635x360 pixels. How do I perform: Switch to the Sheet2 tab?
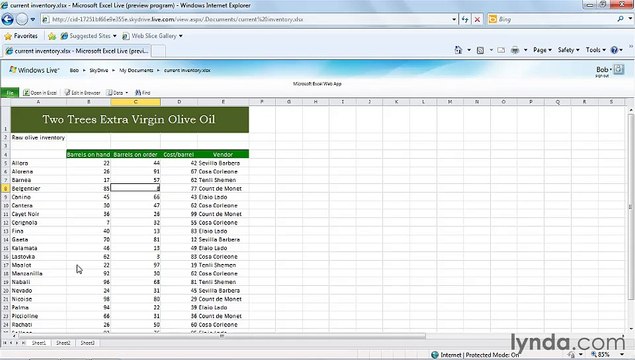tap(63, 343)
